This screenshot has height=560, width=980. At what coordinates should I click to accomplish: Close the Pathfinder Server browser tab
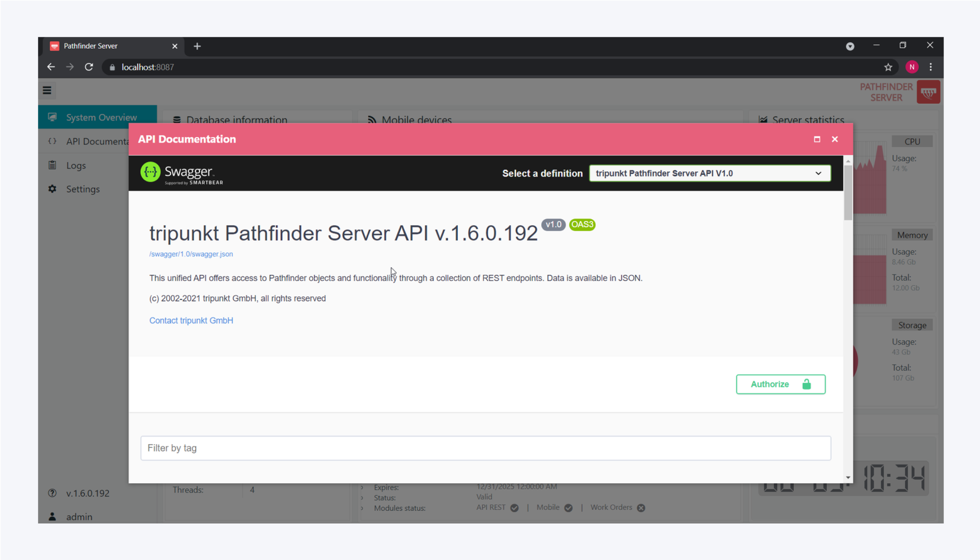pos(175,46)
